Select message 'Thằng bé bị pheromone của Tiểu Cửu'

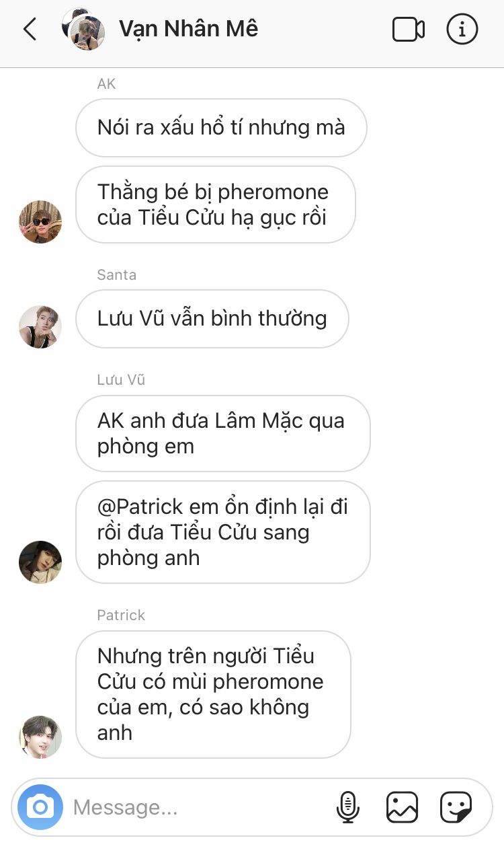216,204
